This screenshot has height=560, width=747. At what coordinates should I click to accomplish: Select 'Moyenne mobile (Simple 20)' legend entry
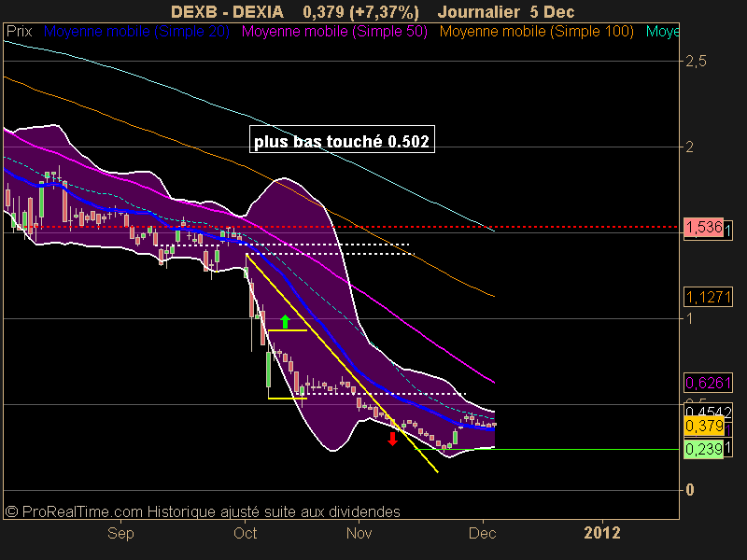pos(136,32)
